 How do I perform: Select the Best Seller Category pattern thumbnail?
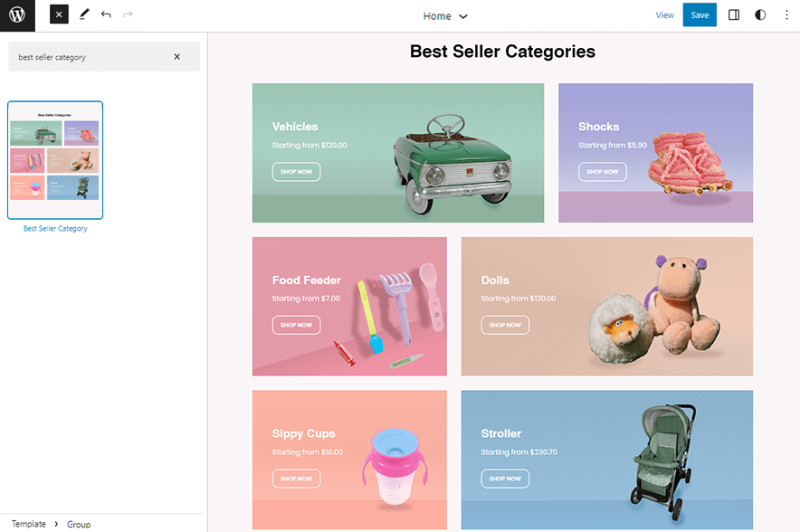[x=54, y=159]
